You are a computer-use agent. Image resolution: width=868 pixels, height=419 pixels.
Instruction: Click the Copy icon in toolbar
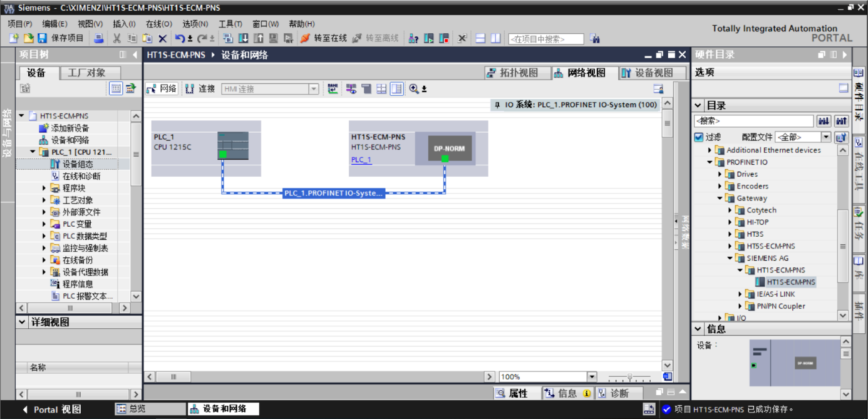pos(132,38)
